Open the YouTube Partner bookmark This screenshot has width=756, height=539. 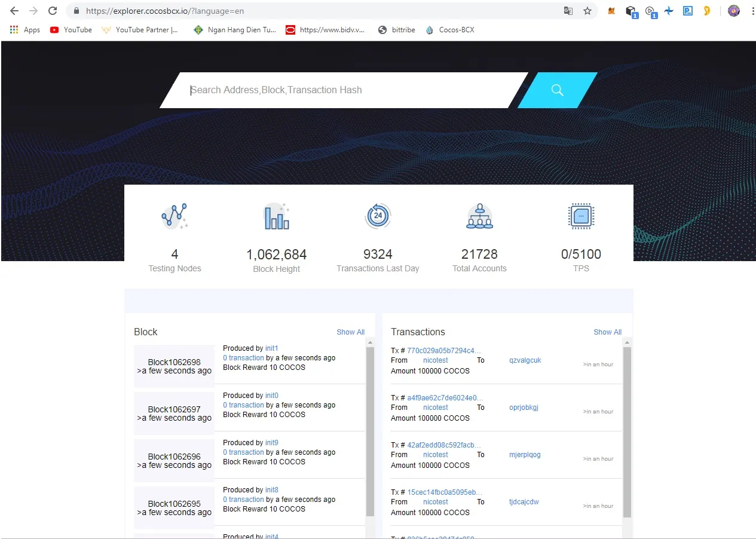coord(140,30)
